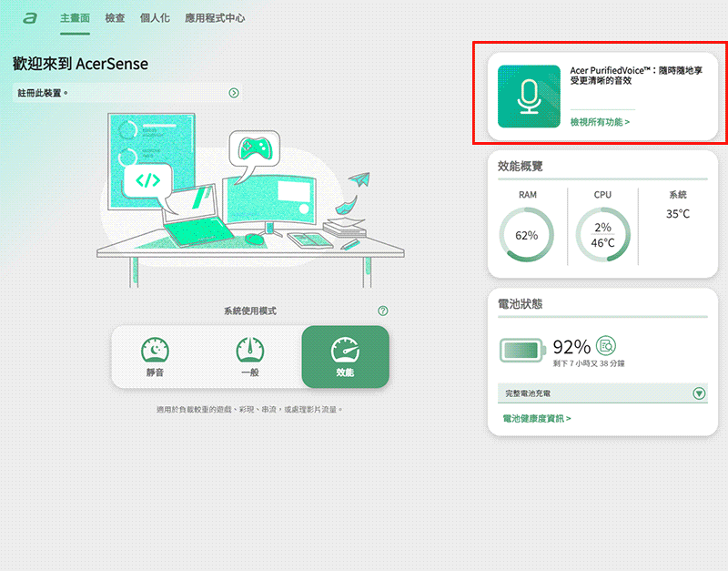This screenshot has width=728, height=571.
Task: Open the 檢查 tab
Action: (115, 18)
